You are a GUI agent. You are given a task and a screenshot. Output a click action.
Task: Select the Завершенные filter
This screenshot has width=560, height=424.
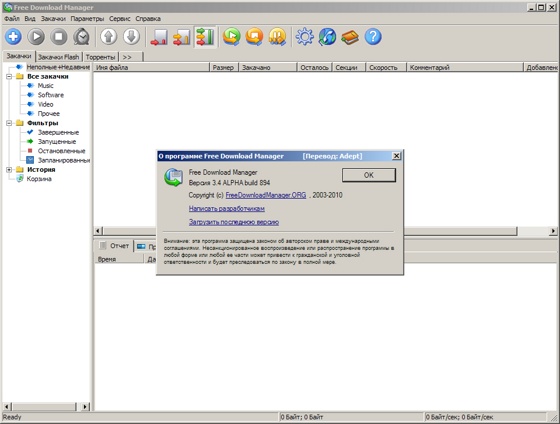[58, 132]
